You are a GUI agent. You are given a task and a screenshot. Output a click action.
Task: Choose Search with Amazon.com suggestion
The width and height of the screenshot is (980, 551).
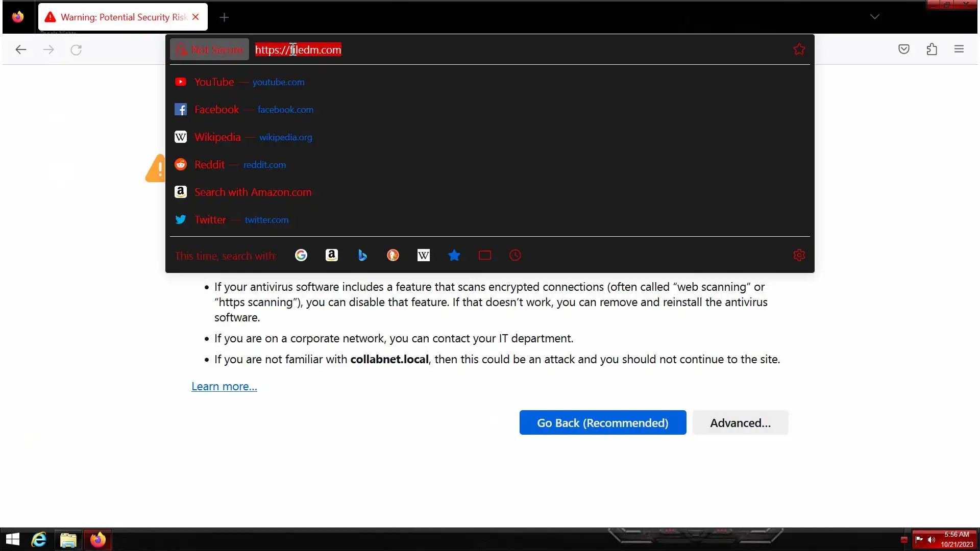[253, 192]
